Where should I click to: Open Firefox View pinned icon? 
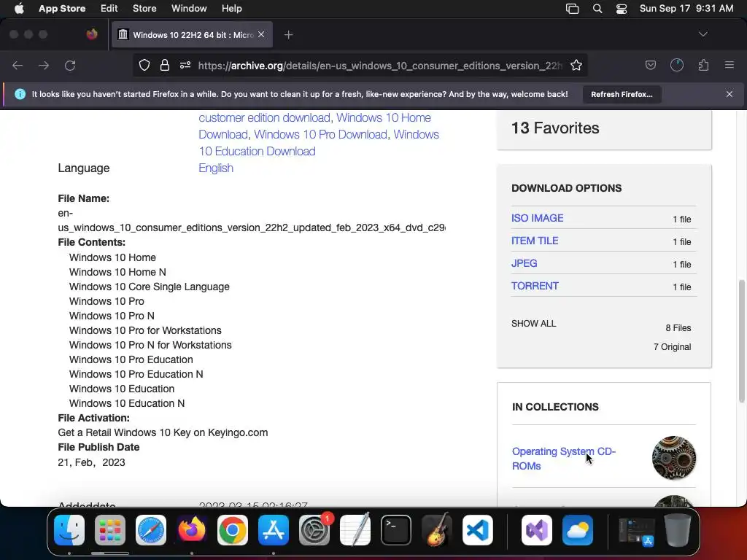(x=92, y=34)
